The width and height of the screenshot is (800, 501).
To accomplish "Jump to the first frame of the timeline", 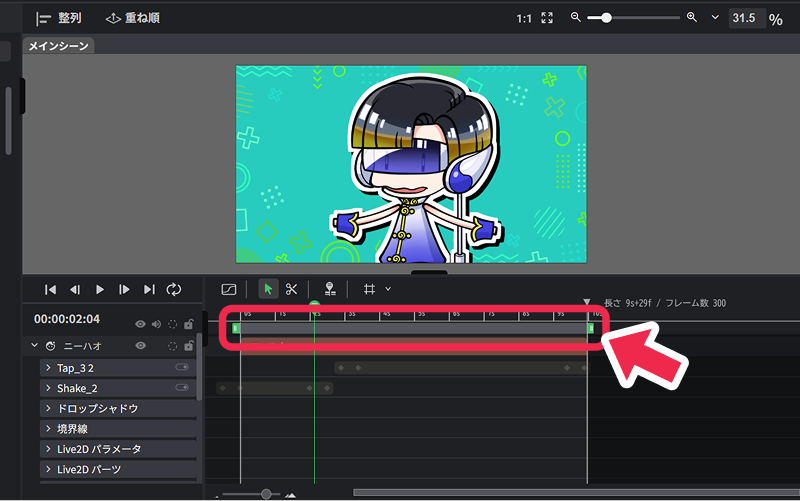I will pyautogui.click(x=50, y=289).
